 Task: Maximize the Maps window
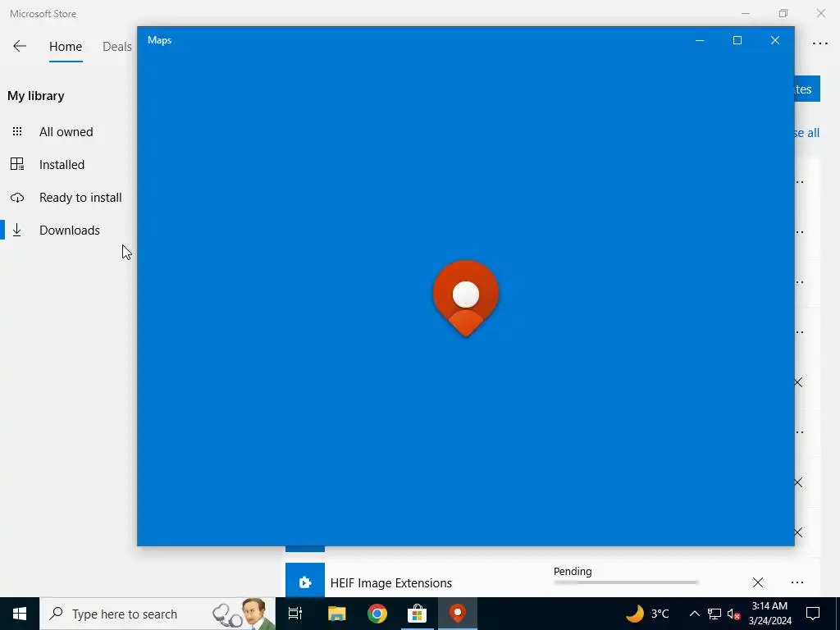(737, 40)
